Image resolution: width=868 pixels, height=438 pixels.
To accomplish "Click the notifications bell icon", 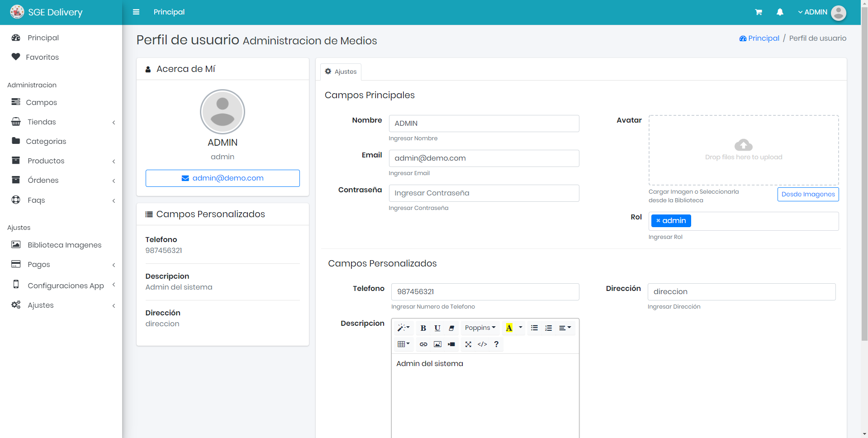I will (x=780, y=12).
